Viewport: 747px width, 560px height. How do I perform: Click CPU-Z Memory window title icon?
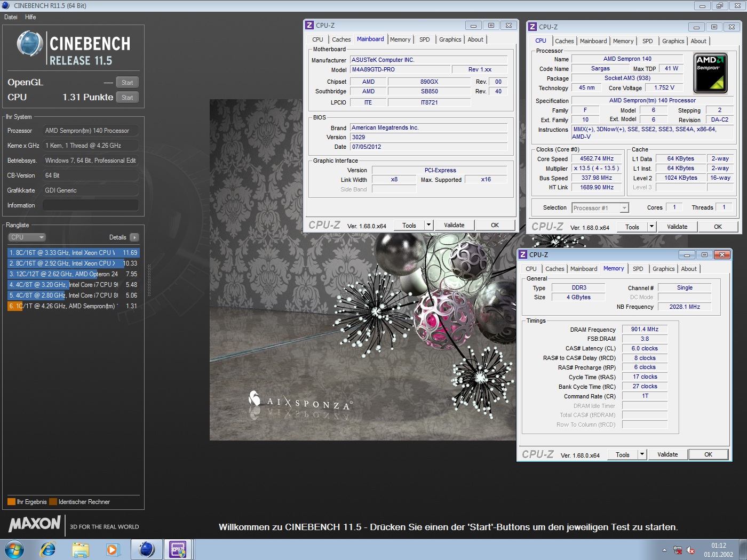point(523,254)
